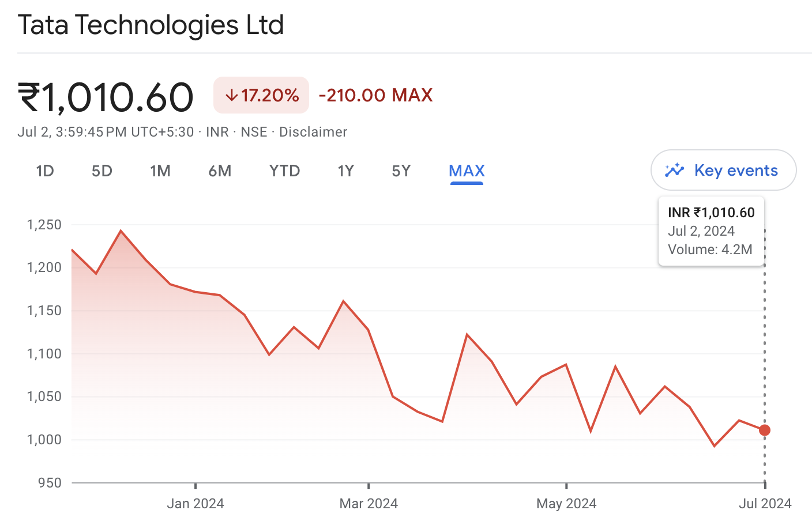Click the red down-arrow percentage indicator
Viewport: 812px width, 529px height.
click(261, 95)
